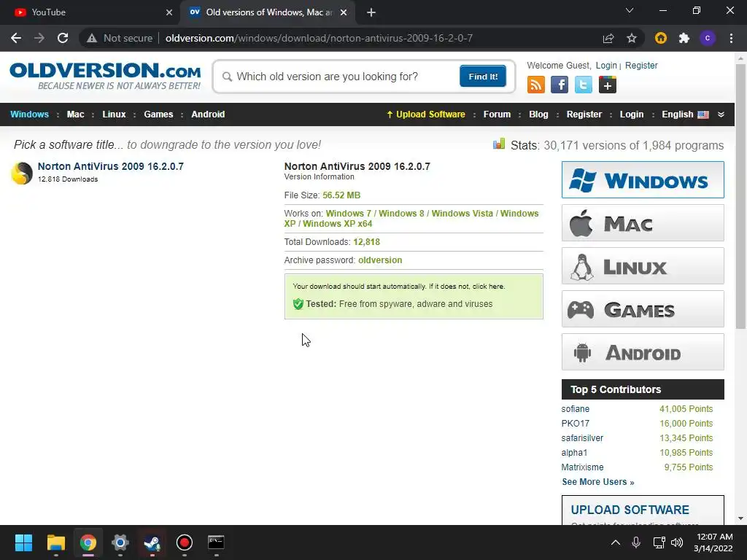Click the microphone icon in system tray

click(x=636, y=542)
